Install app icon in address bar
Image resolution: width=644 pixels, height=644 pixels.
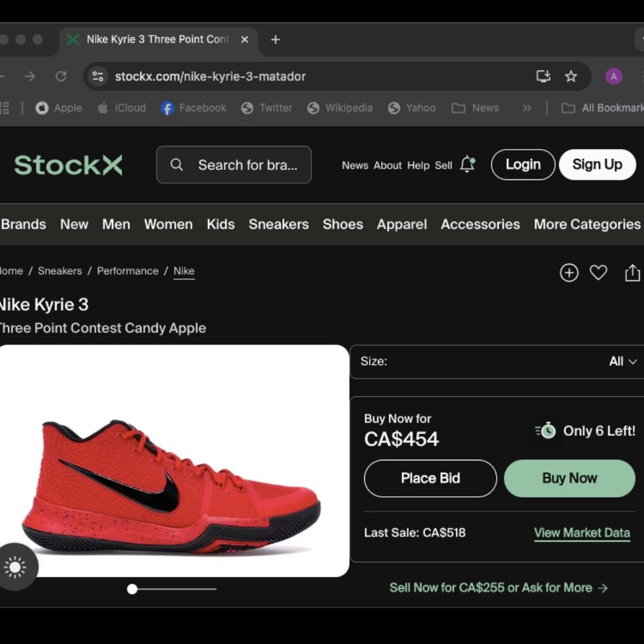coord(544,76)
